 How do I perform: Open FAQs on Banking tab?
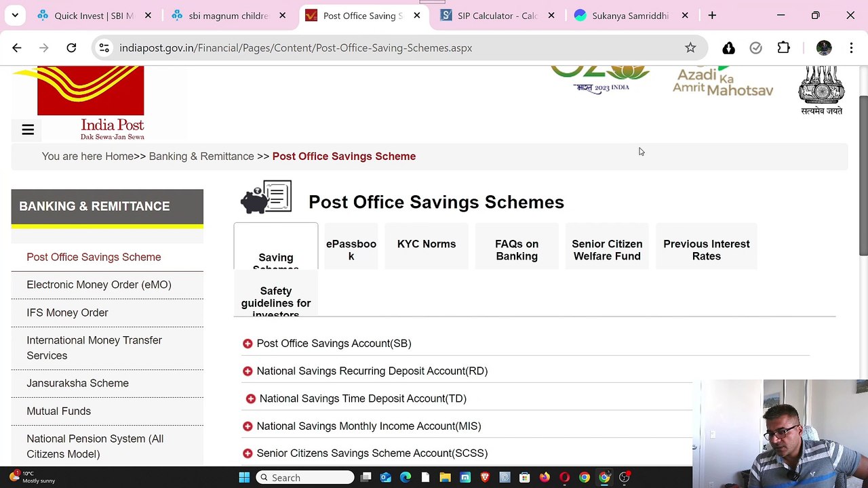coord(517,247)
